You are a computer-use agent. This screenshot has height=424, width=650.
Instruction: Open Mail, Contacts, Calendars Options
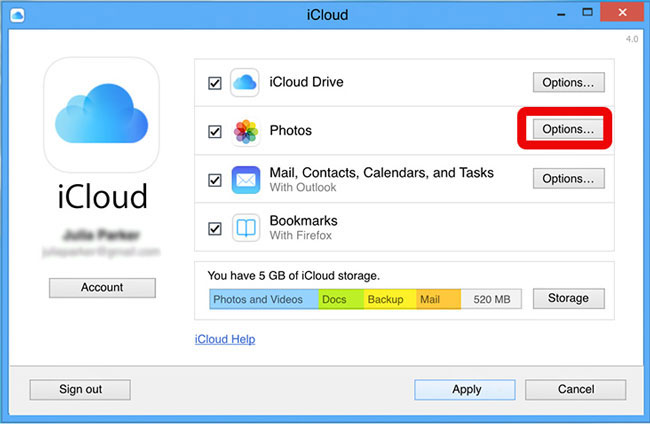pos(568,179)
